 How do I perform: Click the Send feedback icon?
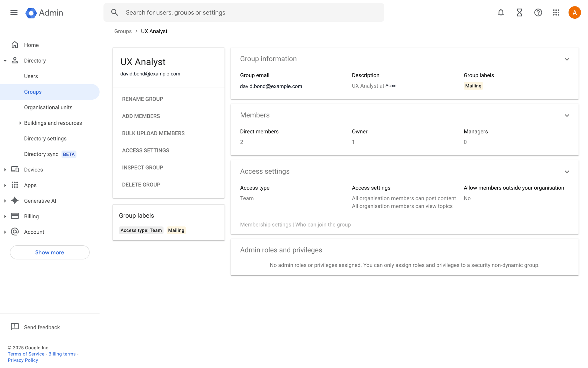click(x=15, y=327)
